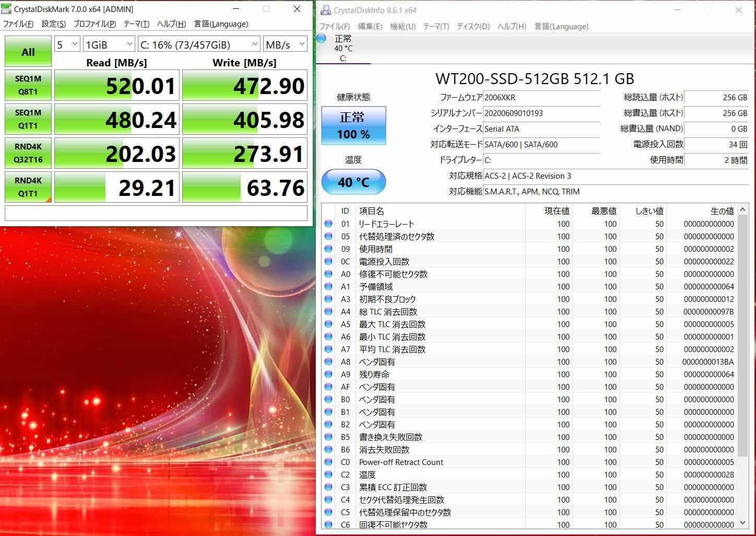The width and height of the screenshot is (756, 536).
Task: Open the test count dropdown showing 5
Action: pos(67,44)
